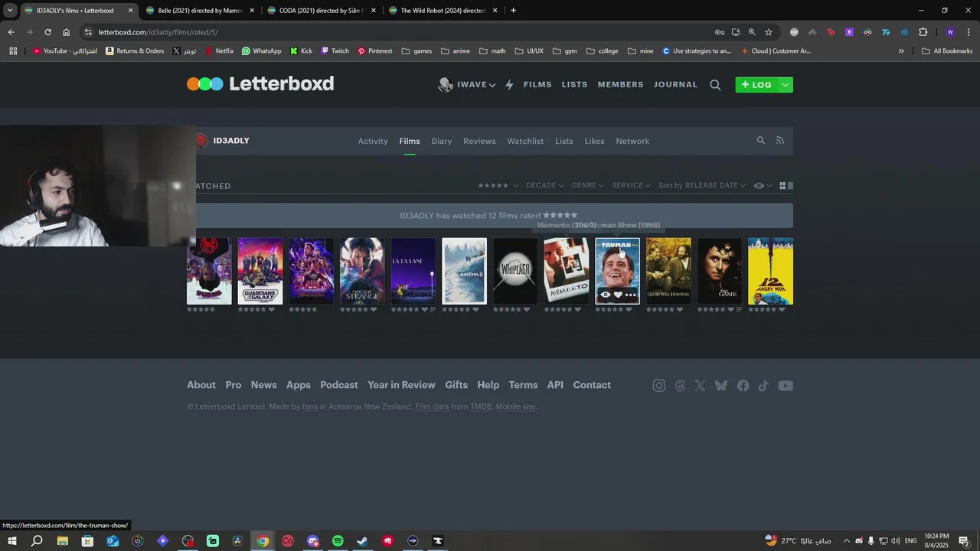Viewport: 980px width, 551px height.
Task: Open Letterboxd's TikTok page
Action: [x=763, y=386]
